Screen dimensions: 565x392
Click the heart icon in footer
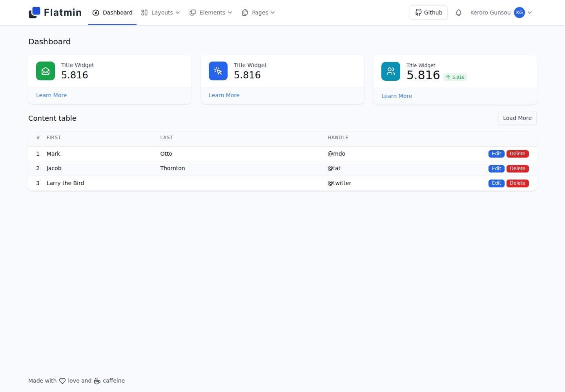(62, 381)
